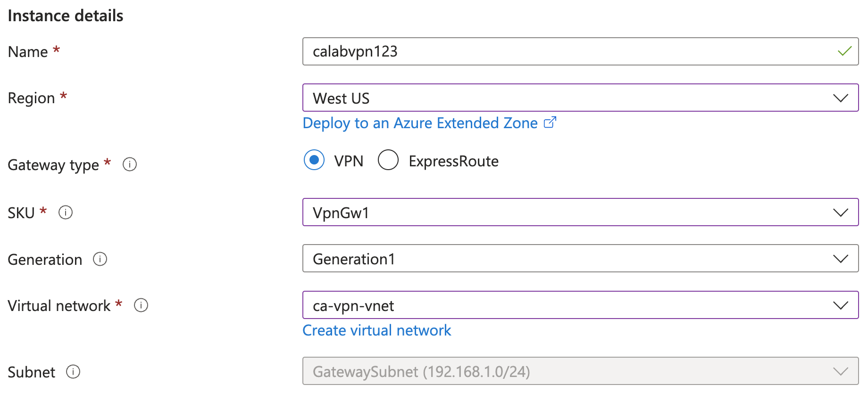
Task: Show the Generation info tooltip icon
Action: [100, 259]
